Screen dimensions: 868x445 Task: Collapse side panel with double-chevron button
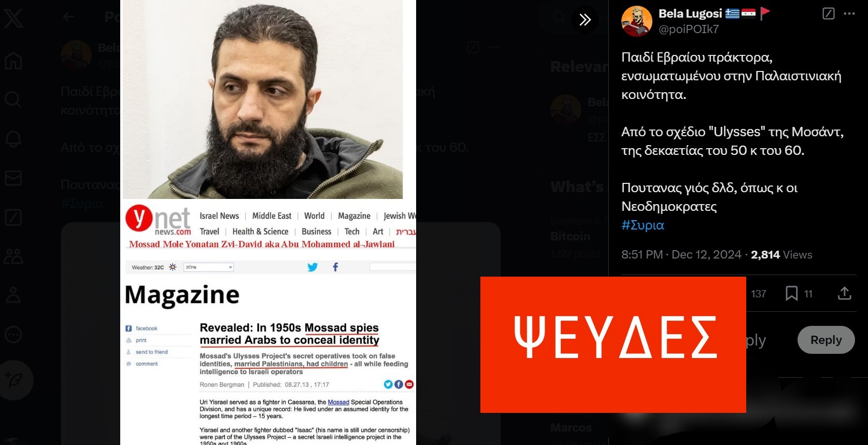coord(585,20)
